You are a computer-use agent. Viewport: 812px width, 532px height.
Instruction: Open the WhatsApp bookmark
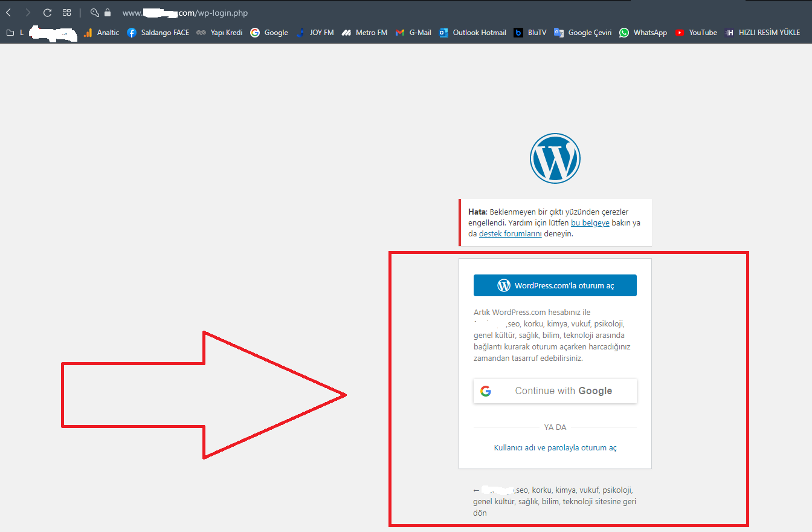coord(643,33)
